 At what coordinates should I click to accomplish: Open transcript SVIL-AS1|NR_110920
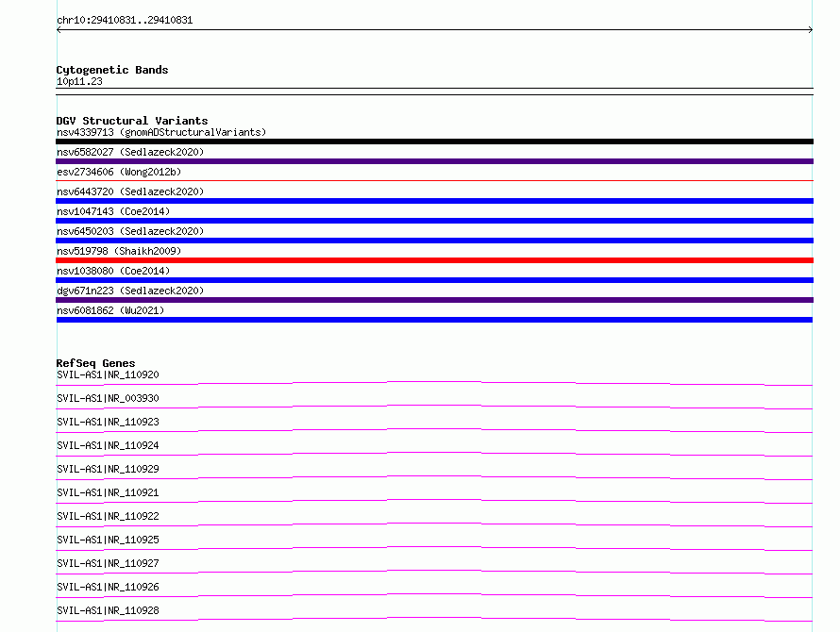click(x=108, y=374)
